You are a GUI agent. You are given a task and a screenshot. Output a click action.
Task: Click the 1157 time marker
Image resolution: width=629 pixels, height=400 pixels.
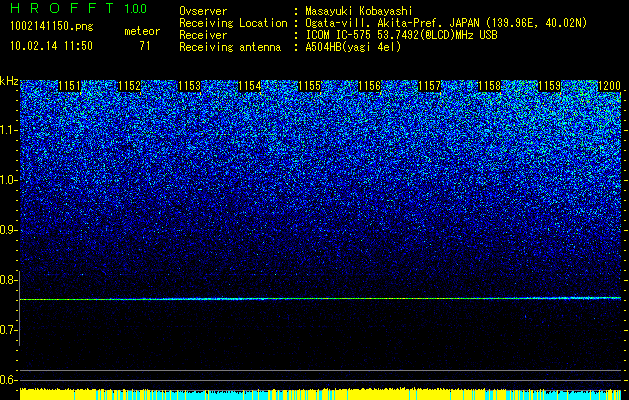(x=429, y=86)
